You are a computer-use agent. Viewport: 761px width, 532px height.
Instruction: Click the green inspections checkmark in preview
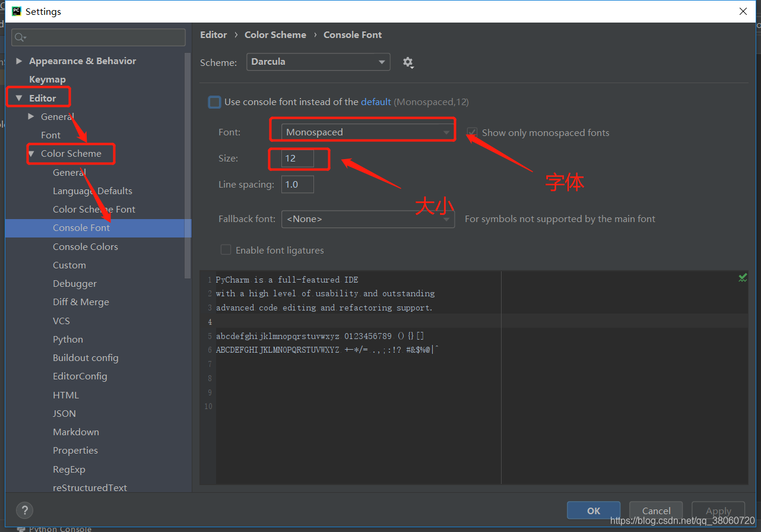point(743,277)
